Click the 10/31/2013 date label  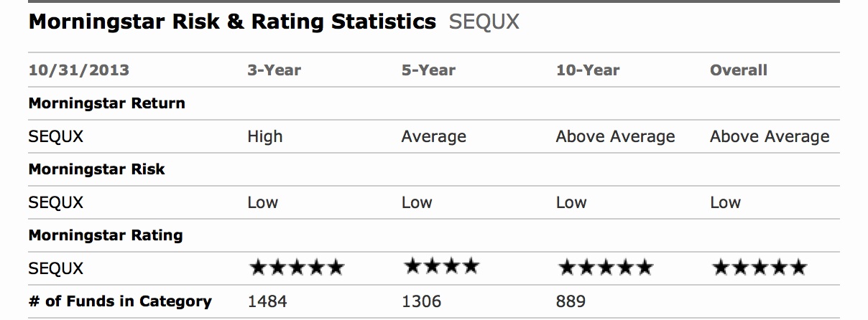pyautogui.click(x=79, y=70)
